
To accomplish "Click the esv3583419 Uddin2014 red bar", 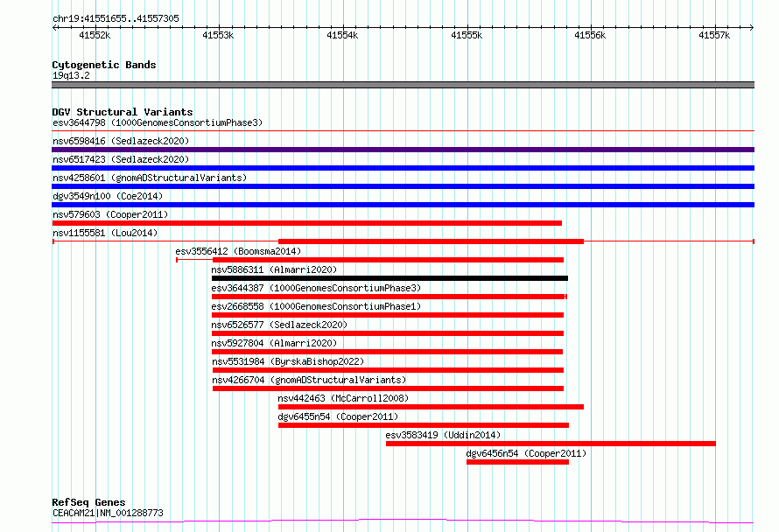I will point(551,444).
